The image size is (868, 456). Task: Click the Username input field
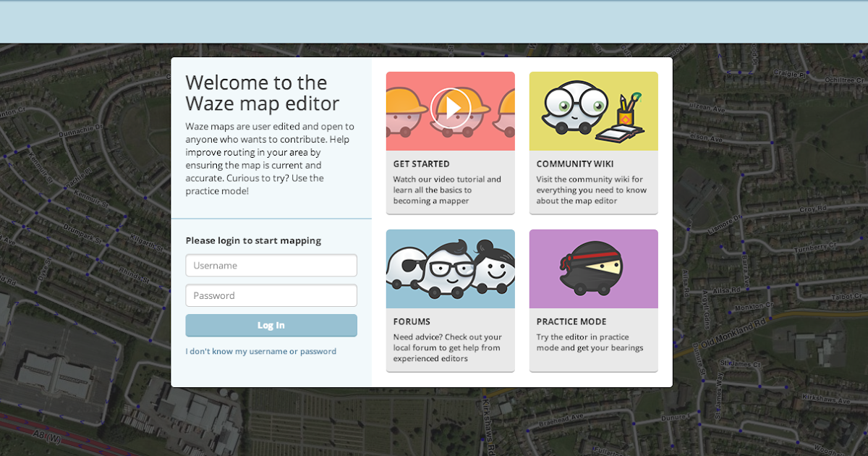point(271,265)
